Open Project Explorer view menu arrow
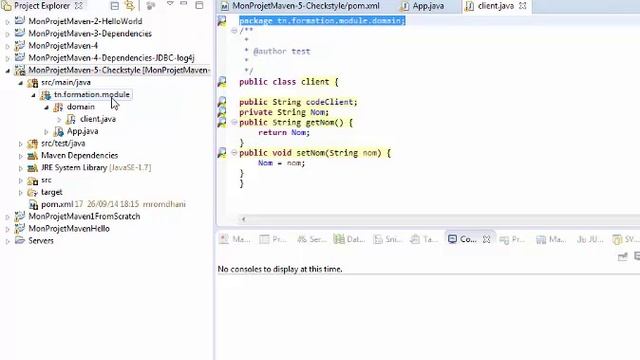The height and width of the screenshot is (360, 640). [170, 4]
